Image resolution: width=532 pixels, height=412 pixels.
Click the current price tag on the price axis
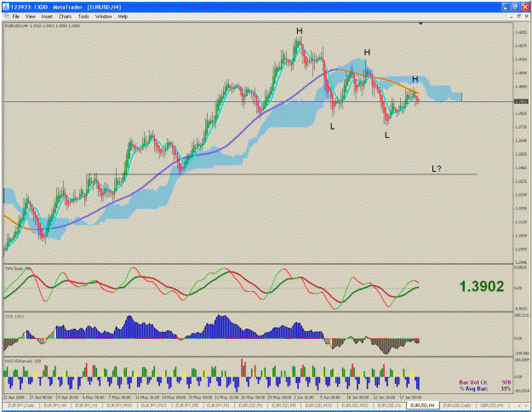pos(521,101)
